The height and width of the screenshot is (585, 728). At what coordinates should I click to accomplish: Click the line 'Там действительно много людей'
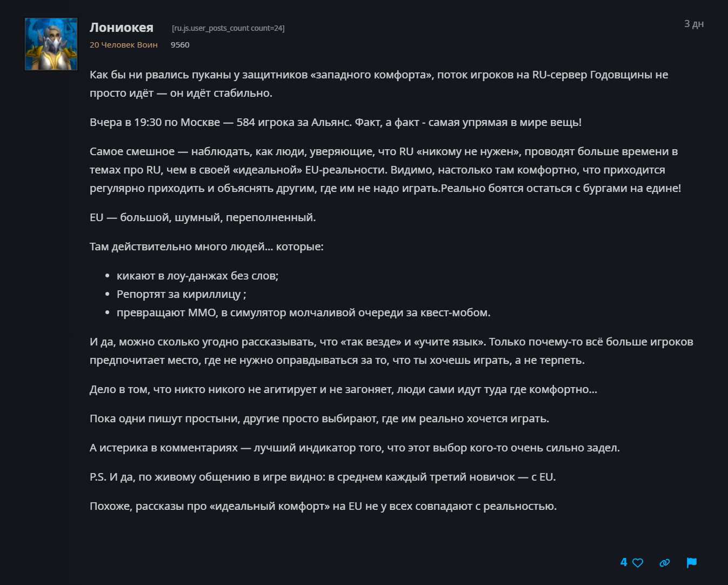click(x=206, y=247)
